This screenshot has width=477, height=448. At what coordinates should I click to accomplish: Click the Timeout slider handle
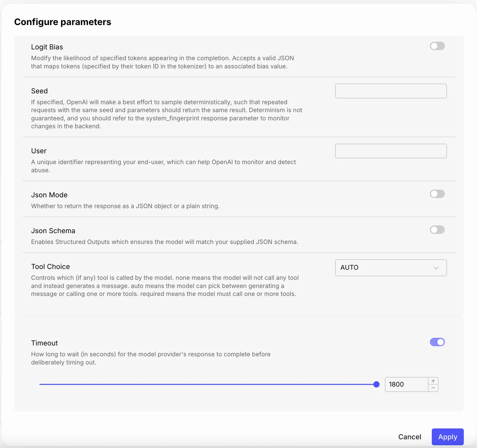[377, 384]
